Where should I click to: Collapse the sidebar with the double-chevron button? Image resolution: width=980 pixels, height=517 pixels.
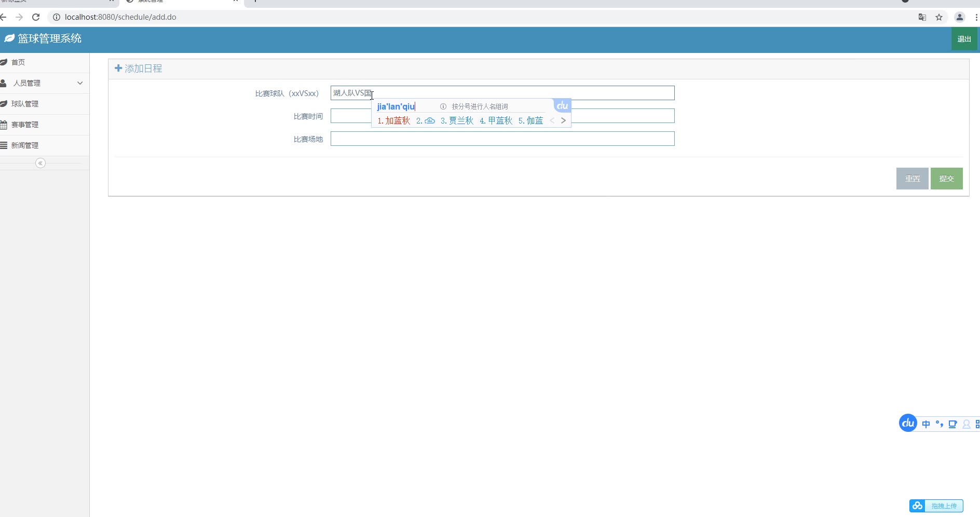(x=40, y=163)
